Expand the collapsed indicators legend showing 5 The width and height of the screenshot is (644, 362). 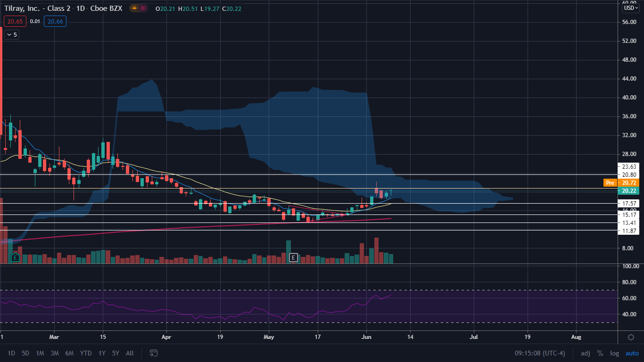12,34
